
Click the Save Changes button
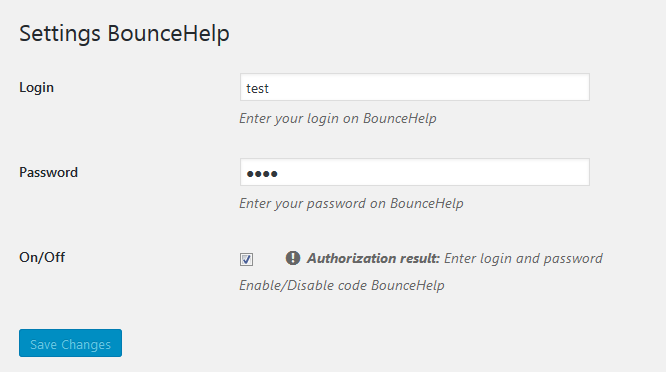click(x=71, y=343)
